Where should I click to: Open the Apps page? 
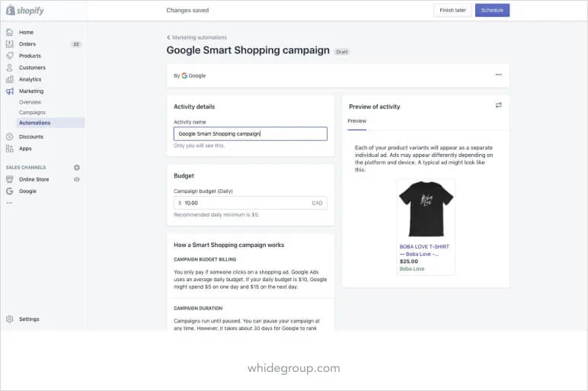25,149
